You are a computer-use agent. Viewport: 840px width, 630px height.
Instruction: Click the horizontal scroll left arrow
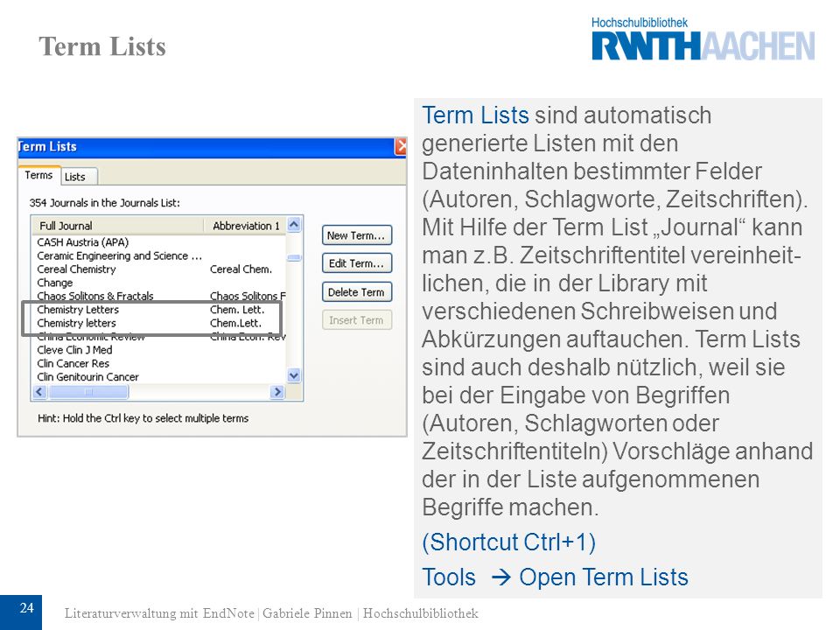click(39, 392)
